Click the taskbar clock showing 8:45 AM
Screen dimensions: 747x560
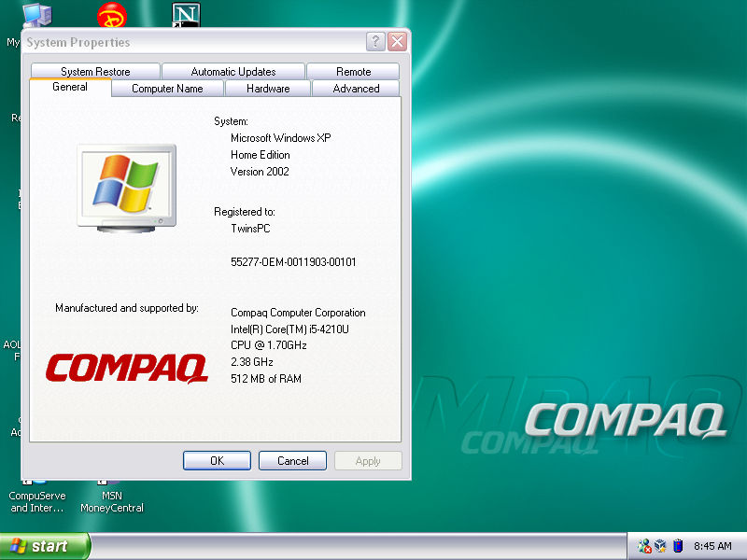[x=713, y=546]
